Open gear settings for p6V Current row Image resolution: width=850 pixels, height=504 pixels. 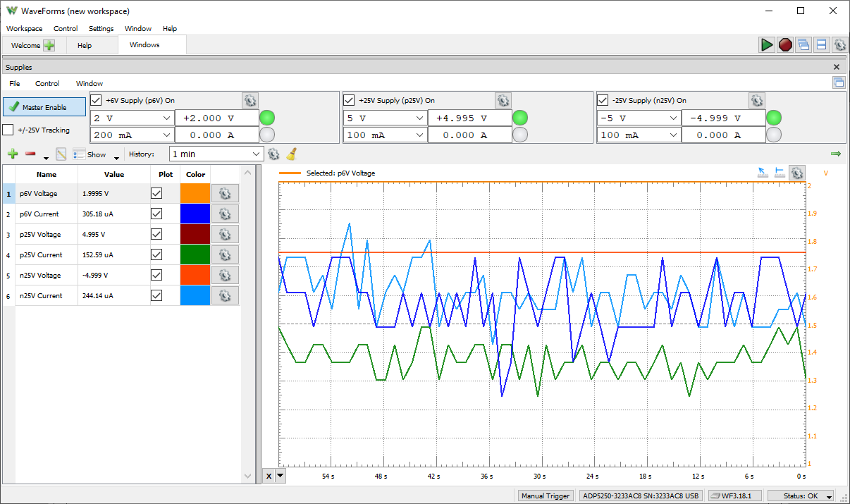click(226, 214)
